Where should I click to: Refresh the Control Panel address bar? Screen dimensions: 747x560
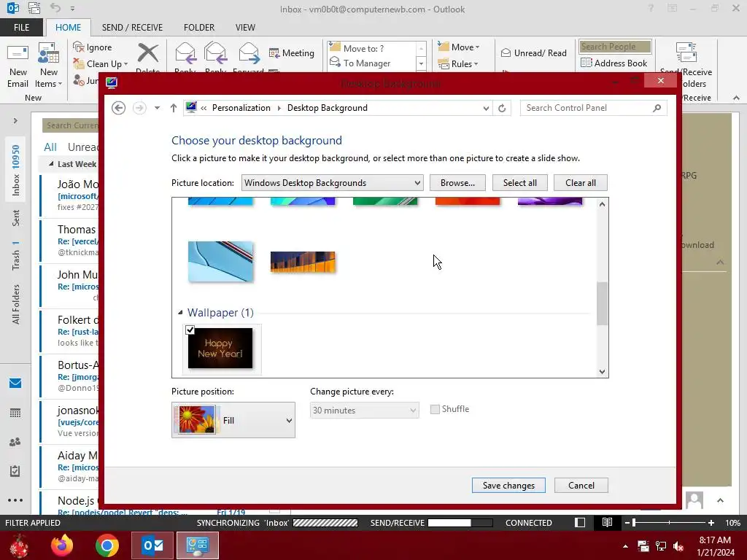[502, 108]
